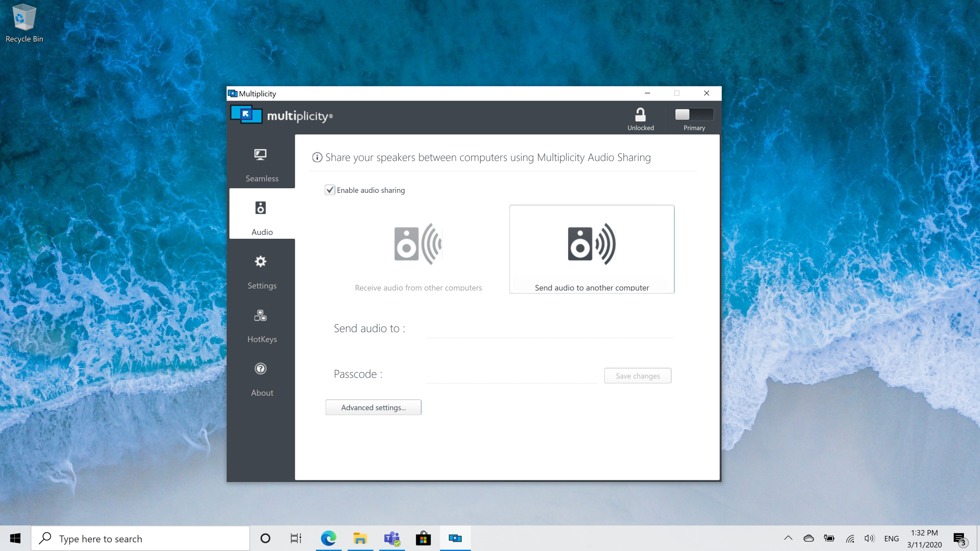The image size is (980, 551).
Task: Toggle the Primary mode switch
Action: pos(694,114)
